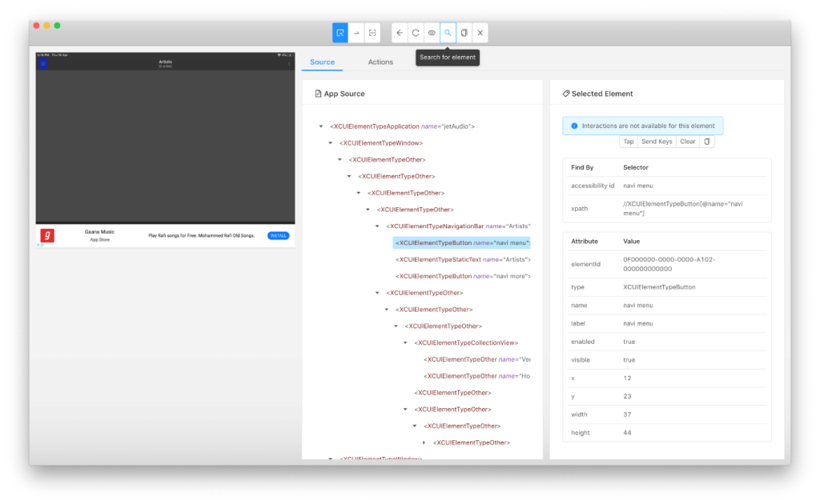Click the xpath selector value
This screenshot has height=504, width=820.
click(682, 208)
